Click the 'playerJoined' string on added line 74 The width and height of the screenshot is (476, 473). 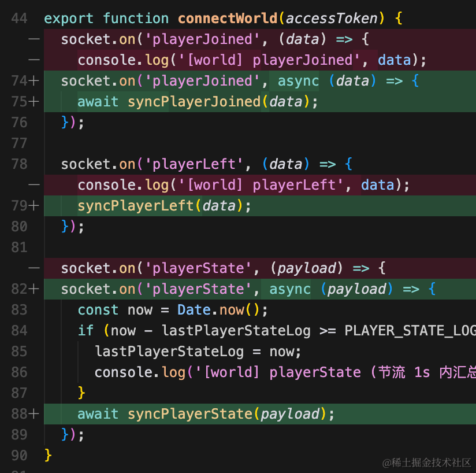pos(203,81)
